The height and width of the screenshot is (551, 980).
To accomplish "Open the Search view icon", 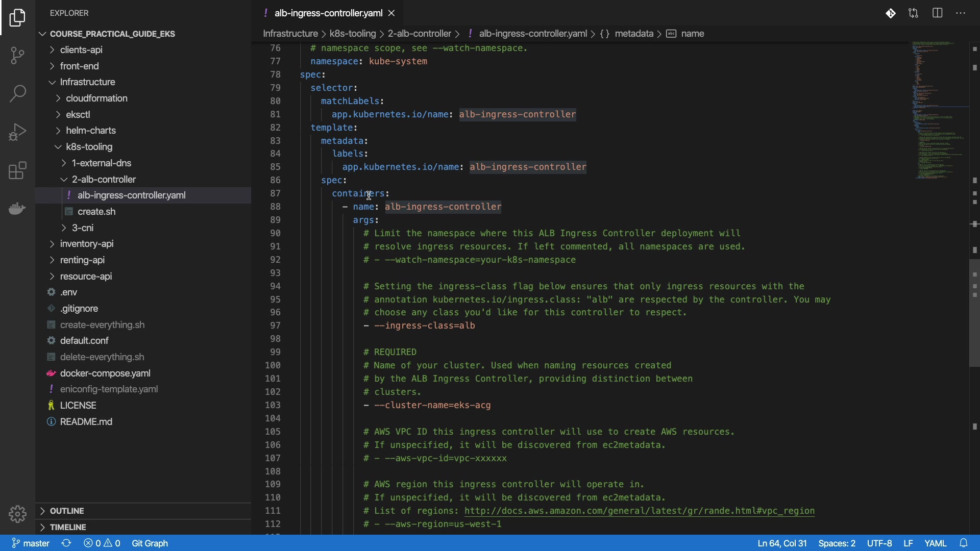I will pyautogui.click(x=17, y=94).
